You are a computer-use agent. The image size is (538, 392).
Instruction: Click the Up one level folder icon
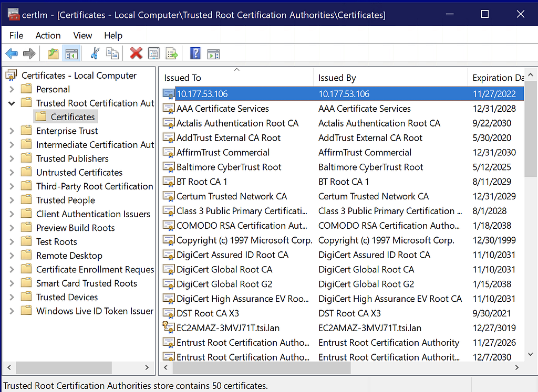tap(53, 54)
